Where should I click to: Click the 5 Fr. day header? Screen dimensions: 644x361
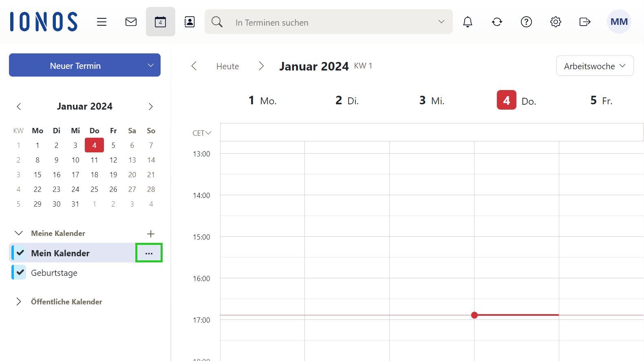[602, 100]
